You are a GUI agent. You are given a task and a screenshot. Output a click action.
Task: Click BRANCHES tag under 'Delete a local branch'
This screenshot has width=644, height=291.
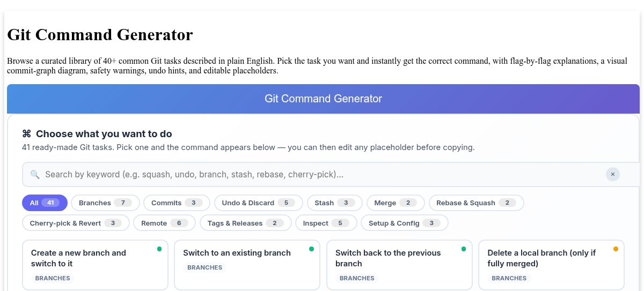(x=509, y=278)
